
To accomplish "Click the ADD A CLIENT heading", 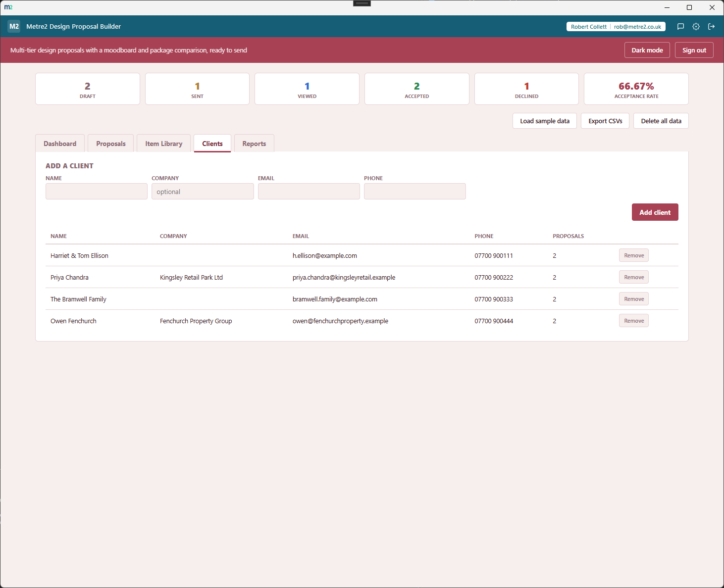I will click(x=69, y=166).
